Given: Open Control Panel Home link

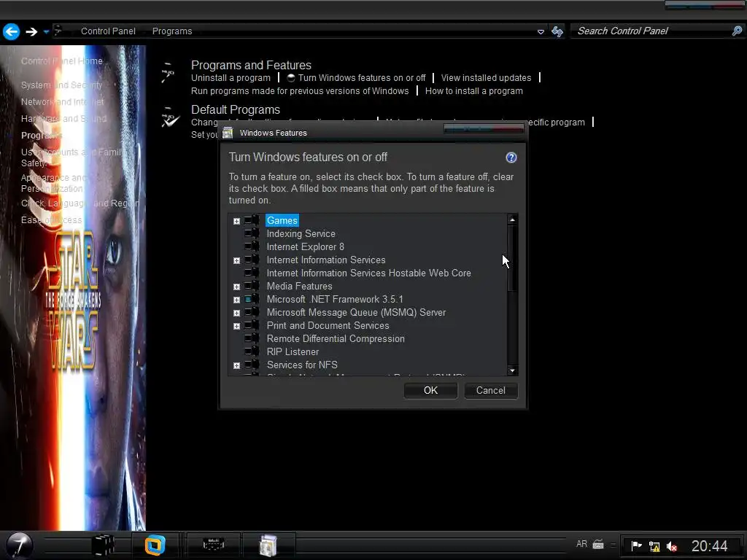Looking at the screenshot, I should (61, 61).
